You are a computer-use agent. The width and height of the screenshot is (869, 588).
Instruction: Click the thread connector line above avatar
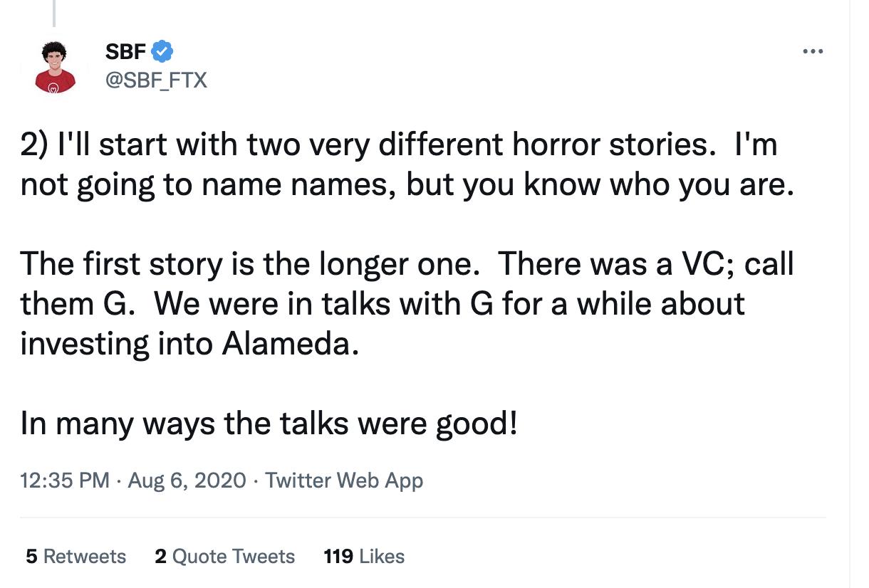coord(54,13)
